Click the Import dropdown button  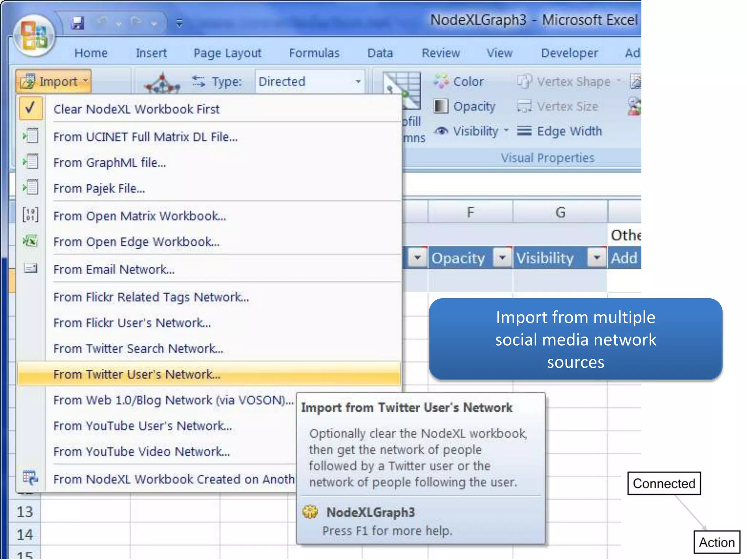[x=54, y=81]
